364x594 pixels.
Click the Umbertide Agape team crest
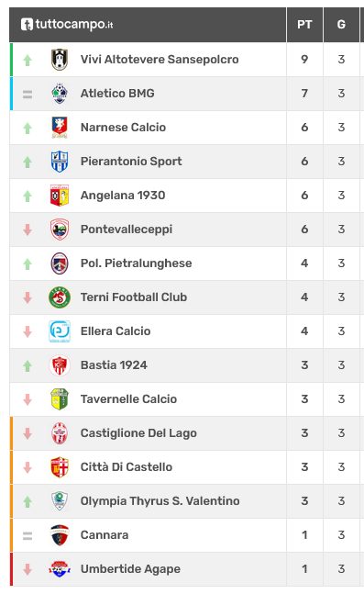point(60,569)
